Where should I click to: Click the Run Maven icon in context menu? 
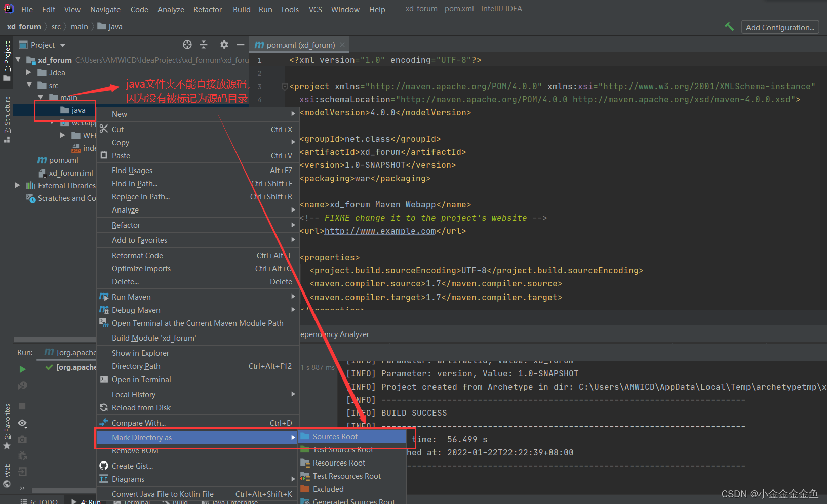[104, 297]
